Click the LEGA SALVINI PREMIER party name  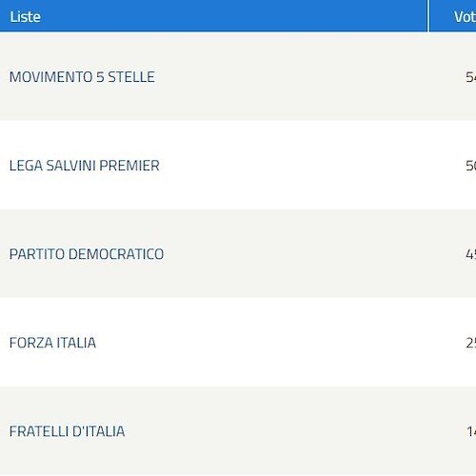pyautogui.click(x=85, y=166)
